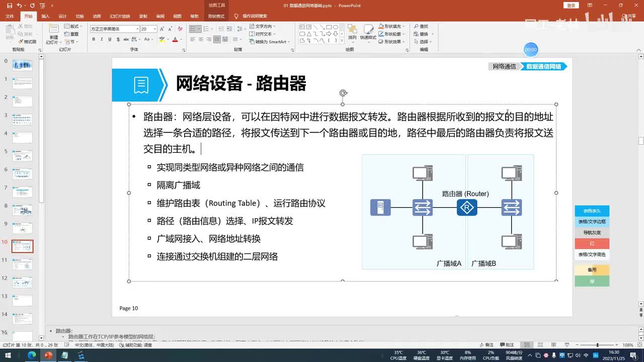The height and width of the screenshot is (362, 644).
Task: Open the File menu tab
Action: point(10,16)
